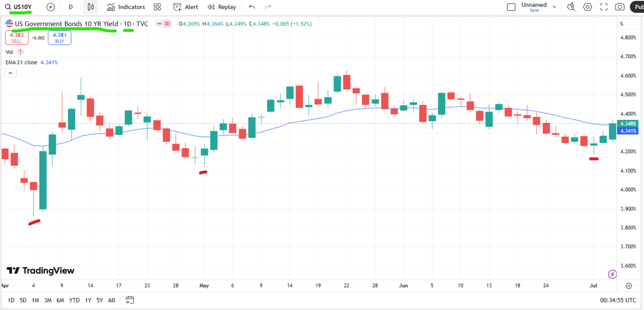Open the Indicators menu
This screenshot has height=310, width=644.
126,7
